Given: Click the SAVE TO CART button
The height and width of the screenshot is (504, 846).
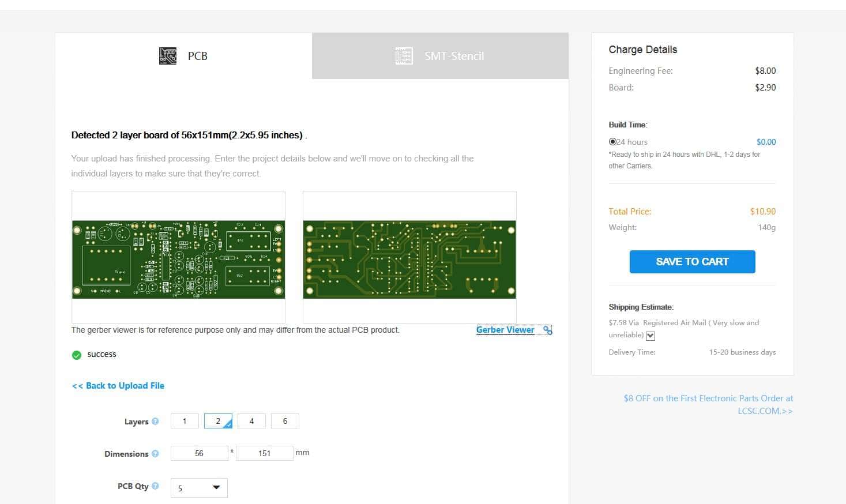Looking at the screenshot, I should tap(692, 262).
